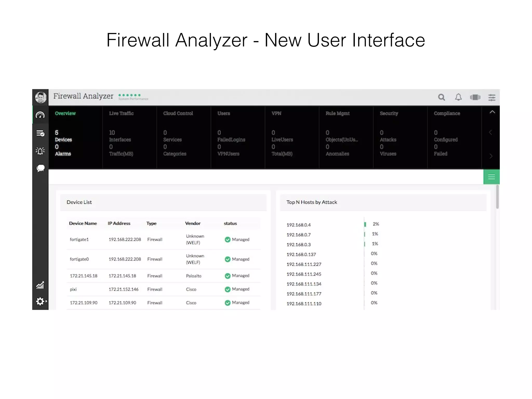The width and height of the screenshot is (532, 399).
Task: Open the settings gear sidebar icon
Action: point(40,301)
